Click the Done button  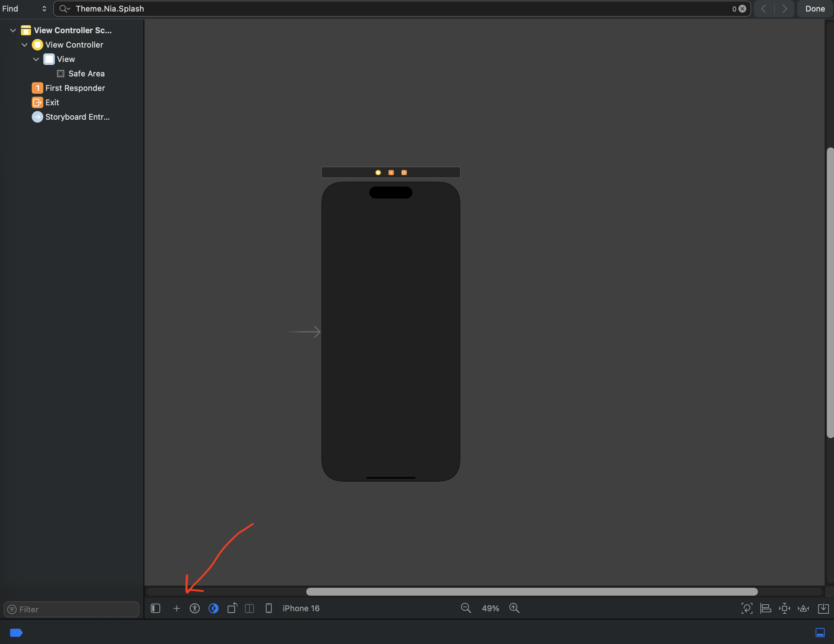tap(815, 9)
